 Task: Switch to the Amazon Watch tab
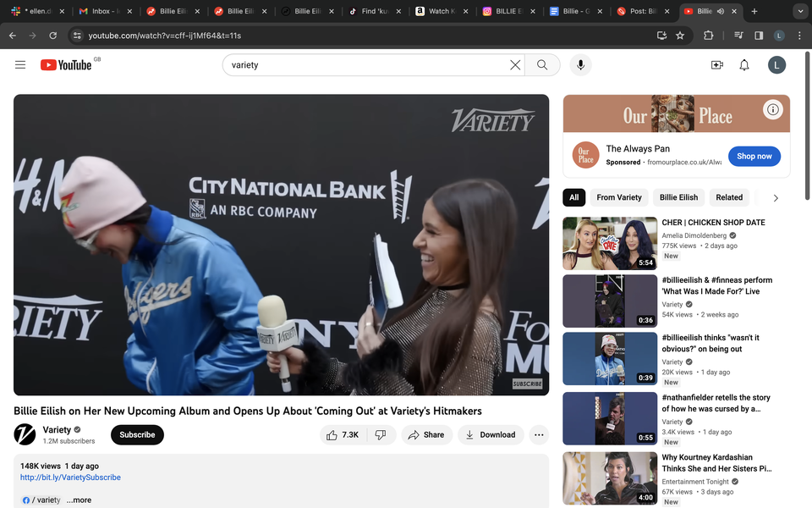pos(442,11)
